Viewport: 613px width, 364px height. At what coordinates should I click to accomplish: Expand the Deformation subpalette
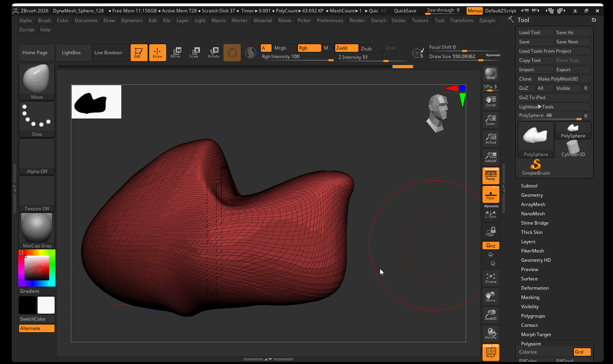point(535,288)
